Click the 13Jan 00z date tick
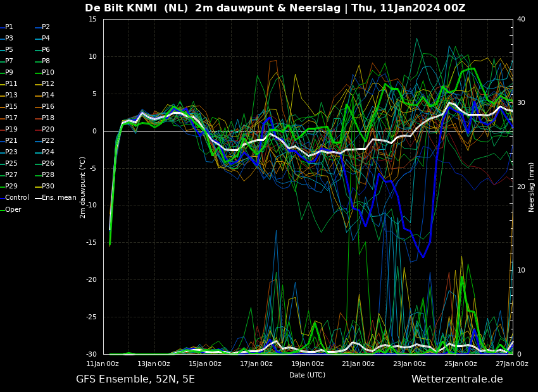This screenshot has height=392, width=538. (154, 364)
